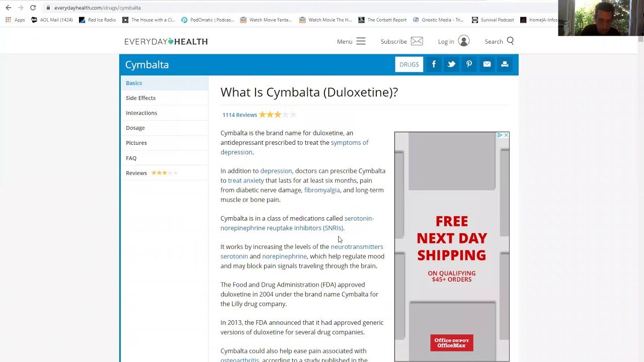Share article on Facebook icon
644x362 pixels.
point(434,64)
